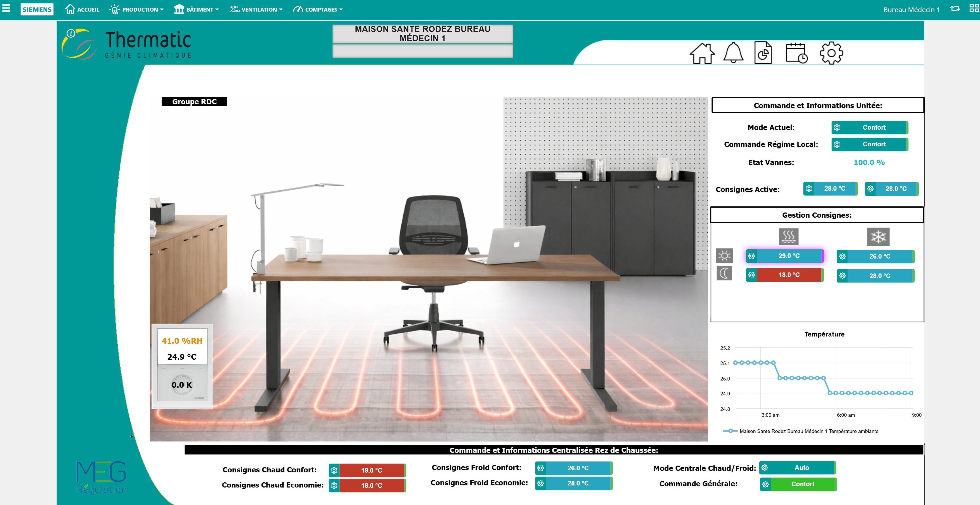Change Commande Générale green Confort value
Viewport: 980px width, 505px height.
(803, 484)
